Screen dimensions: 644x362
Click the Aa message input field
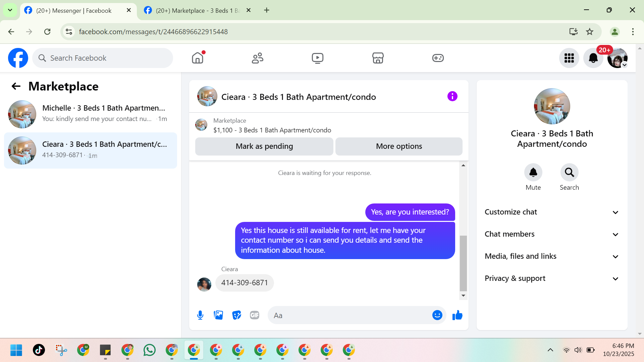(349, 315)
